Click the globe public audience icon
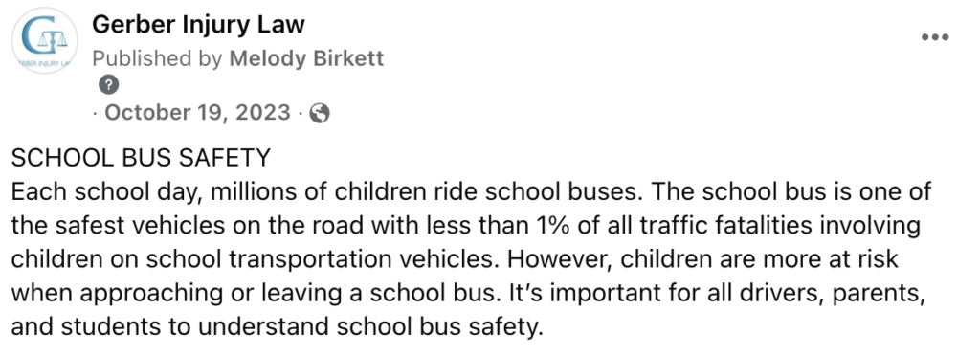 (320, 113)
